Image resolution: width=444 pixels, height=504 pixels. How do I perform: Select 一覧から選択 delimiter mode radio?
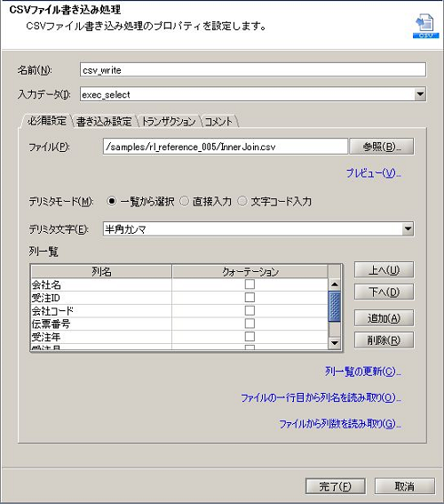click(x=111, y=202)
